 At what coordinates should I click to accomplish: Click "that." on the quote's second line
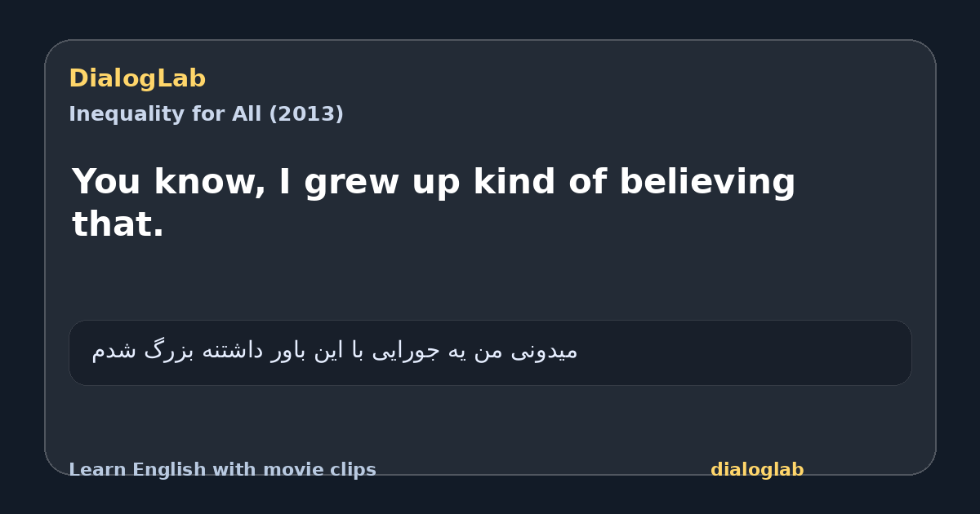coord(118,224)
